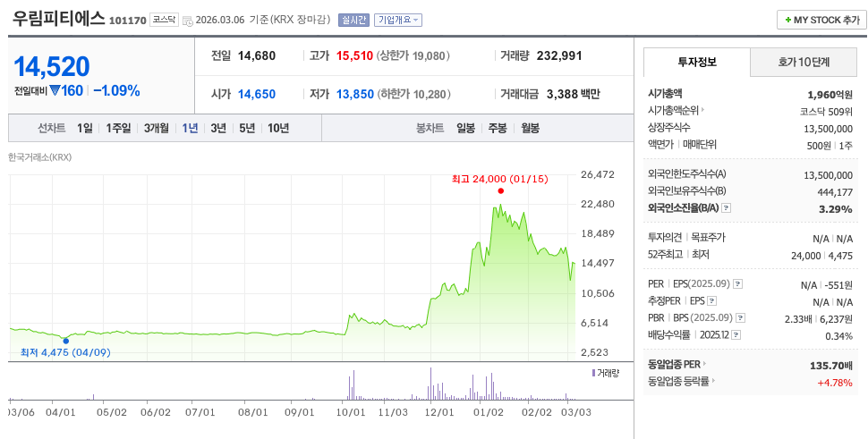Screen dimensions: 868x439
Task: Switch to the 투자정보 tab
Action: [697, 62]
